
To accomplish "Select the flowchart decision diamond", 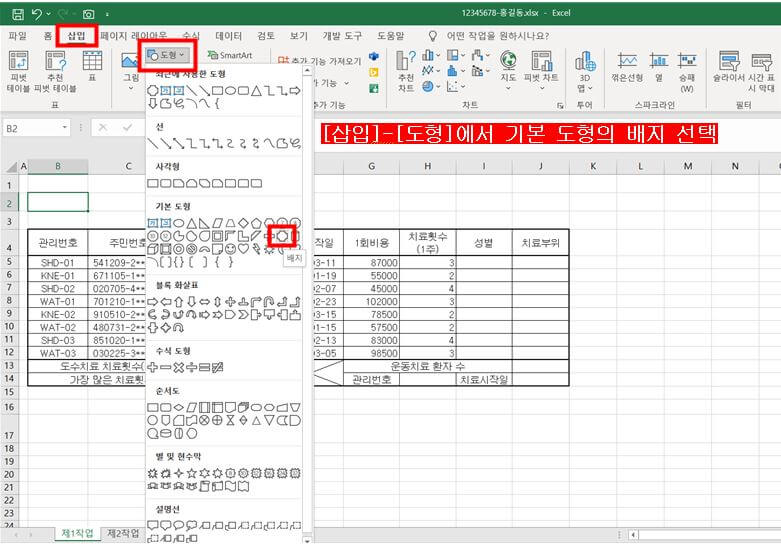I will tap(178, 407).
